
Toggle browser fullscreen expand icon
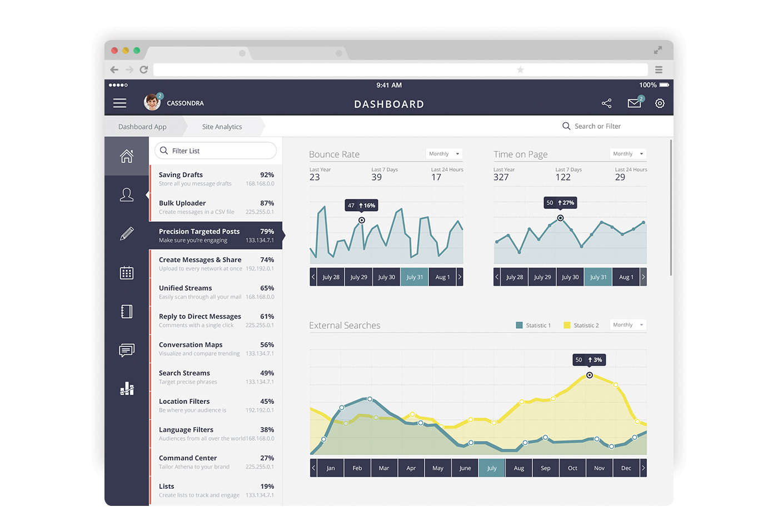(658, 50)
